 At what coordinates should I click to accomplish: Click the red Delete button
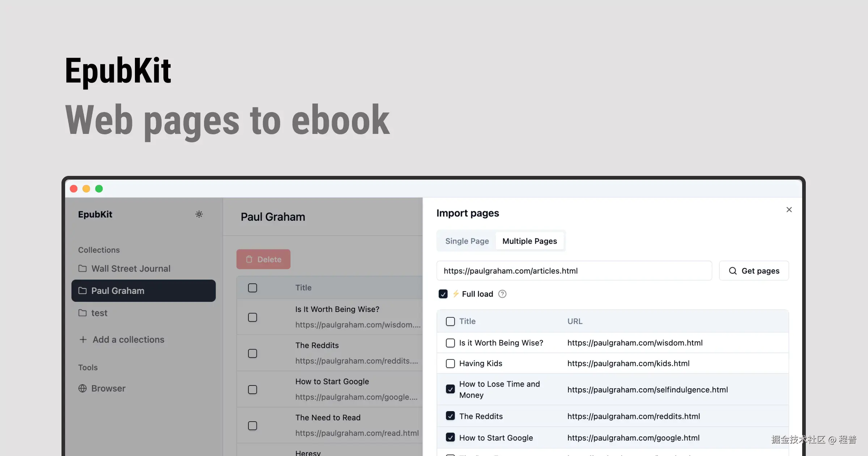click(x=263, y=259)
